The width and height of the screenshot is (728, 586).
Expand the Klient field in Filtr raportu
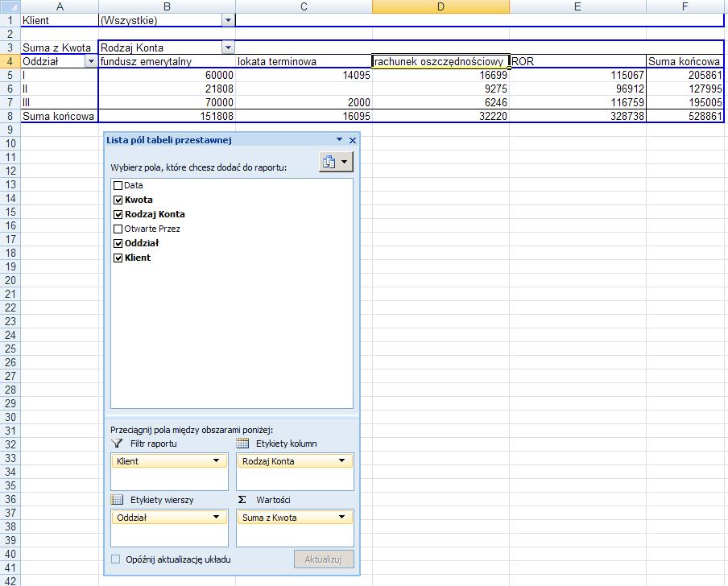click(216, 460)
